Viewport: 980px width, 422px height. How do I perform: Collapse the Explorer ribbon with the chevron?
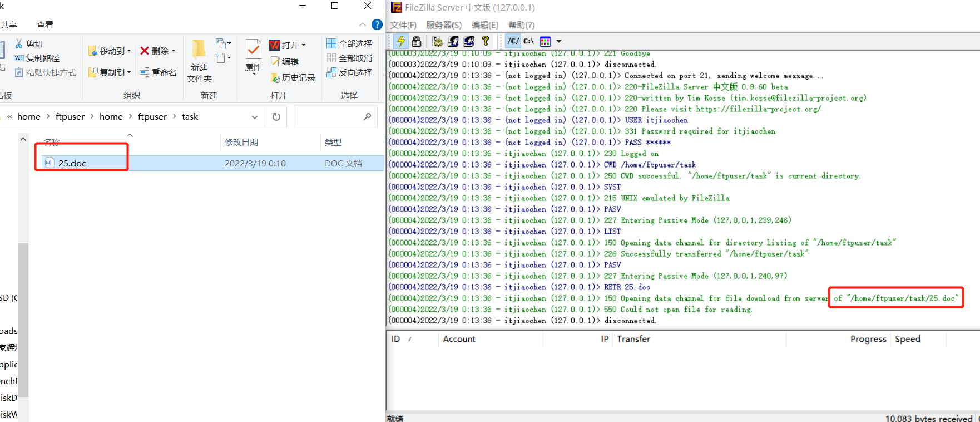363,24
